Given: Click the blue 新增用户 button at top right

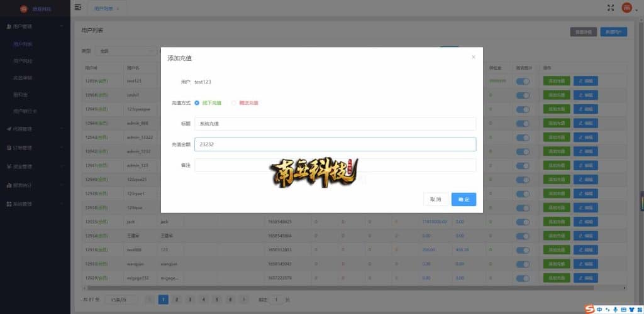Looking at the screenshot, I should [x=614, y=32].
